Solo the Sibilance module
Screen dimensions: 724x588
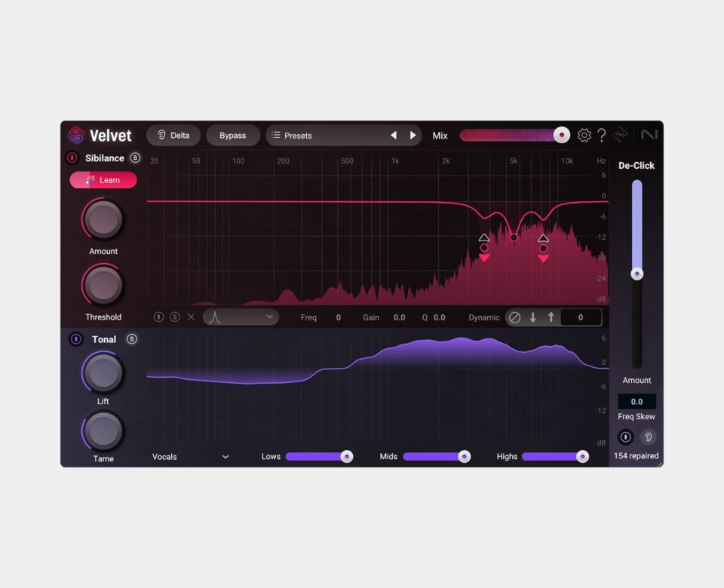(135, 158)
